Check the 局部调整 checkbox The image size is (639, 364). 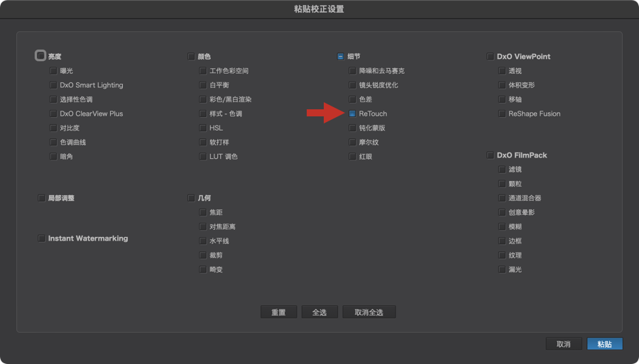[41, 198]
